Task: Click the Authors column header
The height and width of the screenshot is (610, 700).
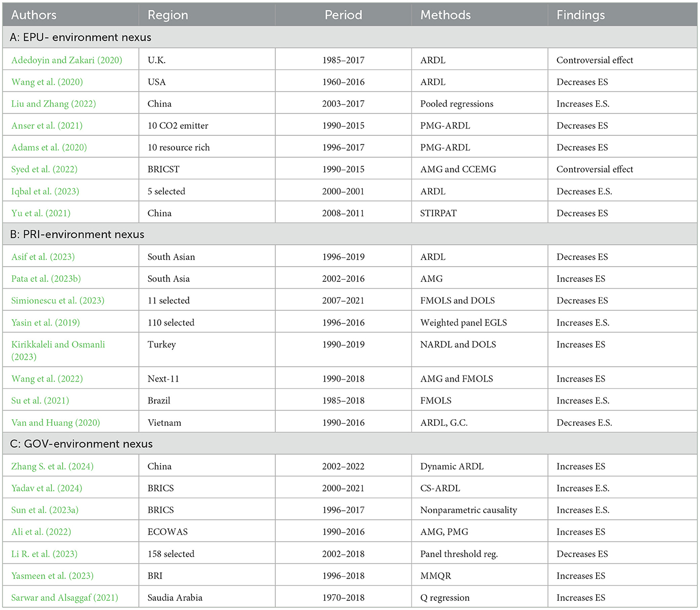Action: [34, 15]
